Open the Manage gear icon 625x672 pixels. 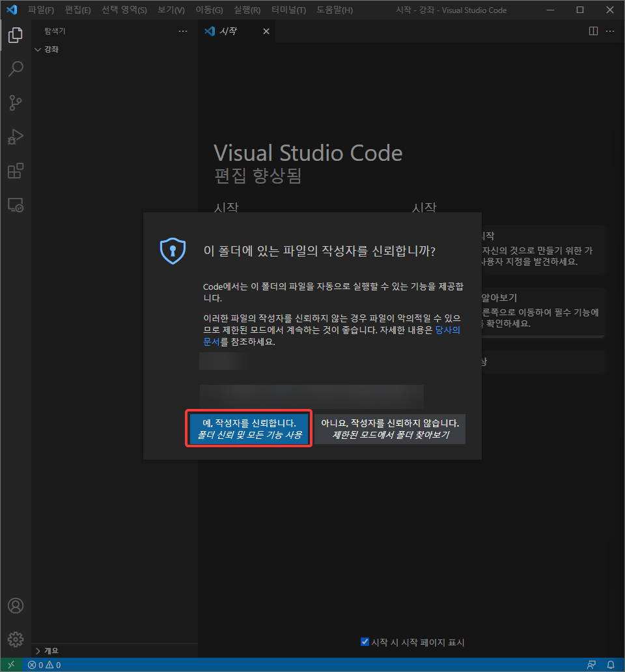pyautogui.click(x=16, y=639)
